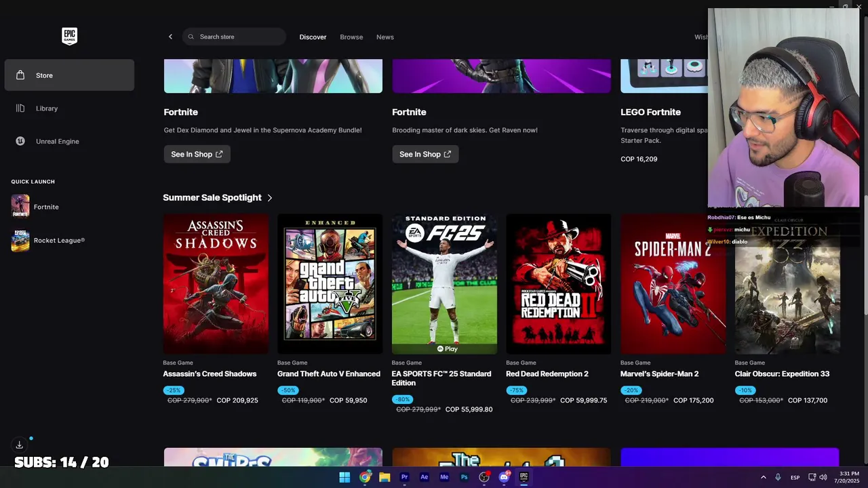The height and width of the screenshot is (488, 868).
Task: Open Discord from taskbar
Action: [504, 477]
